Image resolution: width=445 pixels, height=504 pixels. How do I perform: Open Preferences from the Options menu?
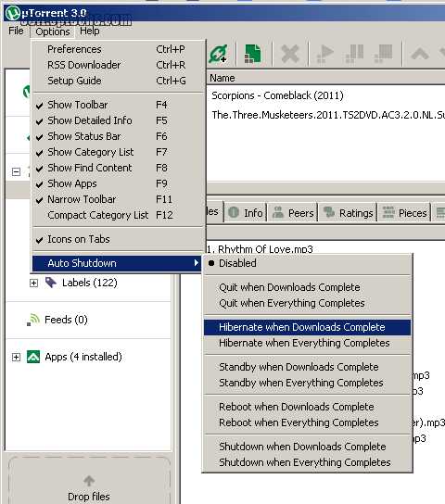(x=119, y=49)
